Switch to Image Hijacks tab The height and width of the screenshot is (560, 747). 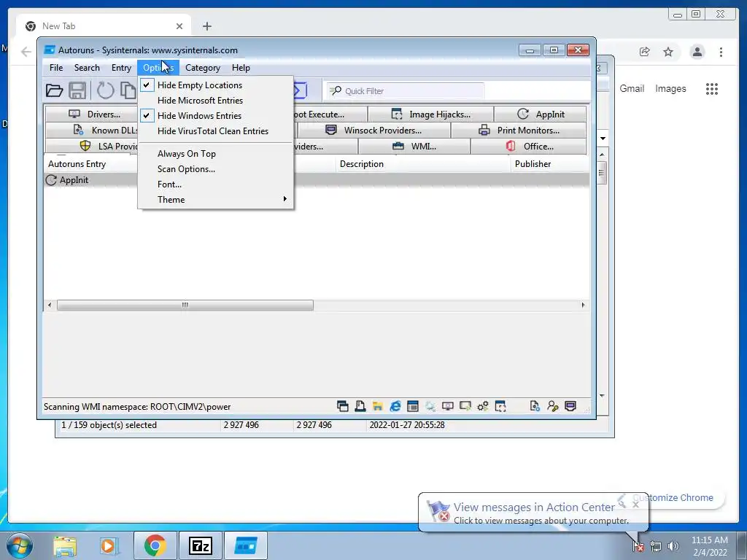coord(430,114)
